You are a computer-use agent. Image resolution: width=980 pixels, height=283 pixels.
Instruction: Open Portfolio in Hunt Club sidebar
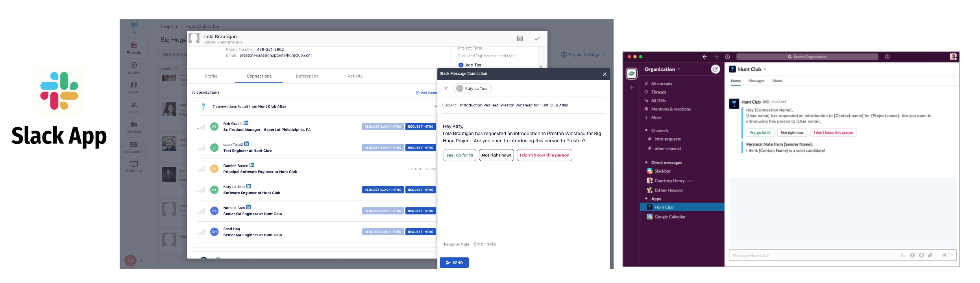134,127
